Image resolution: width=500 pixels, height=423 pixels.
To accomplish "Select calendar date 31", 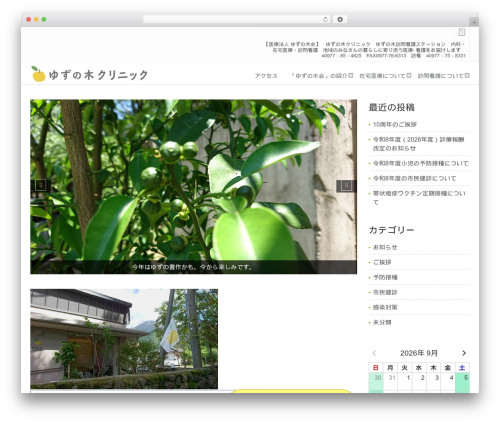I will 390,381.
